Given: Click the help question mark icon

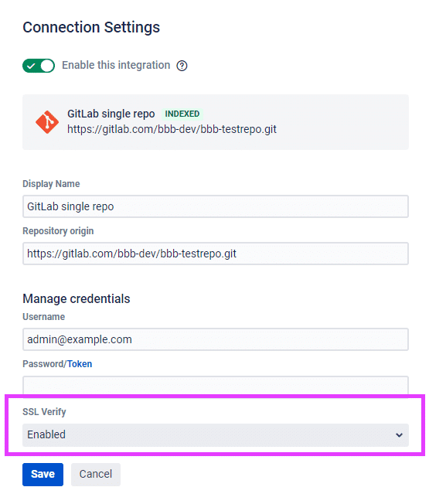Looking at the screenshot, I should click(182, 66).
